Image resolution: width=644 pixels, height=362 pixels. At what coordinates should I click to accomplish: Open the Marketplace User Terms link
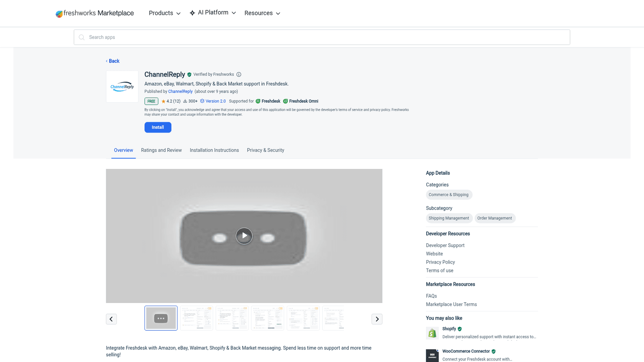tap(452, 305)
